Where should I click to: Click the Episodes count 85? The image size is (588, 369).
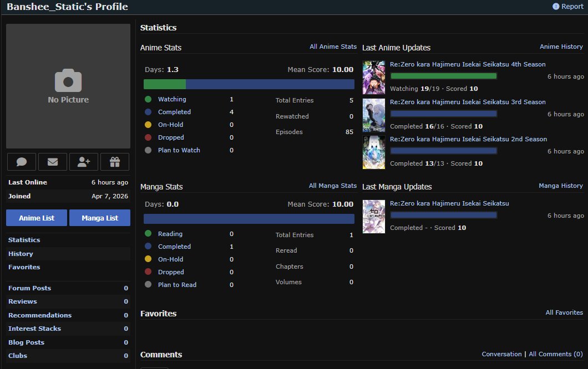[x=349, y=132]
